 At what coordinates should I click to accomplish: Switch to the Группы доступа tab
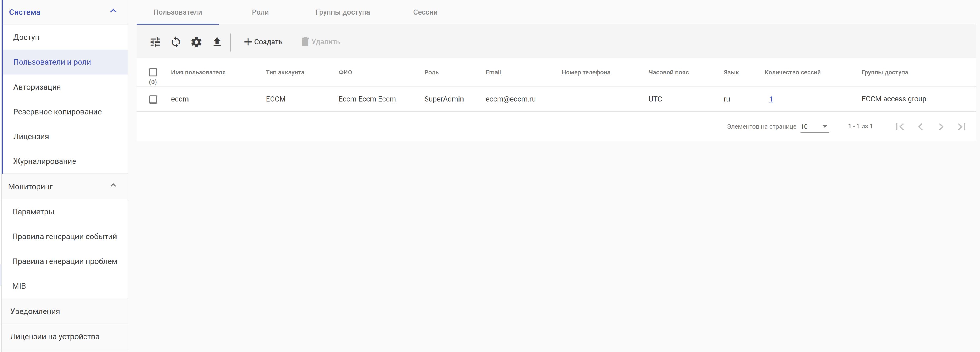342,12
